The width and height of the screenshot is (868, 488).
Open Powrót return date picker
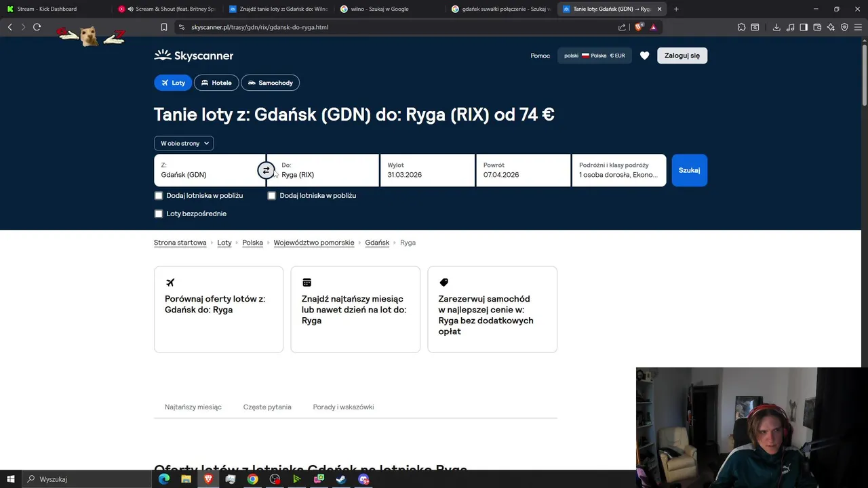pos(523,170)
